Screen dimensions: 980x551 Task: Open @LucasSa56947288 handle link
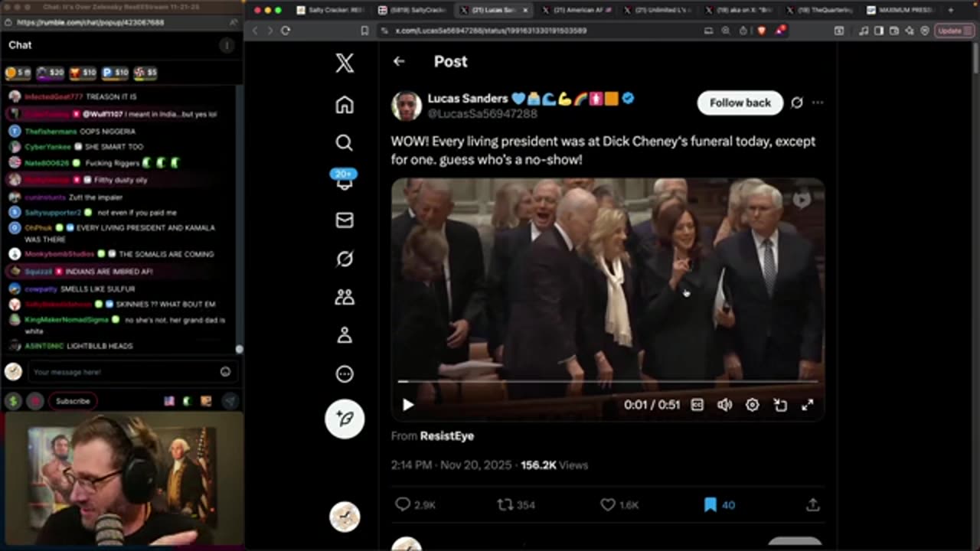[482, 113]
